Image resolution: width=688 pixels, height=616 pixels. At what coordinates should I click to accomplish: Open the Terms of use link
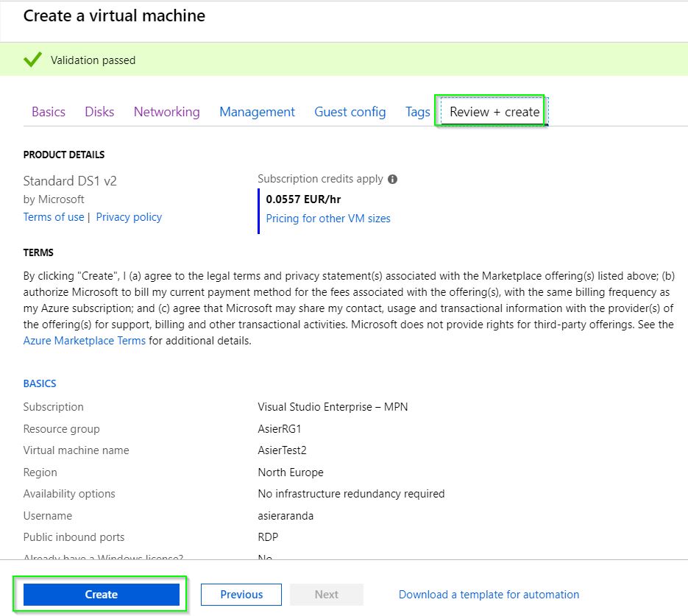(54, 217)
